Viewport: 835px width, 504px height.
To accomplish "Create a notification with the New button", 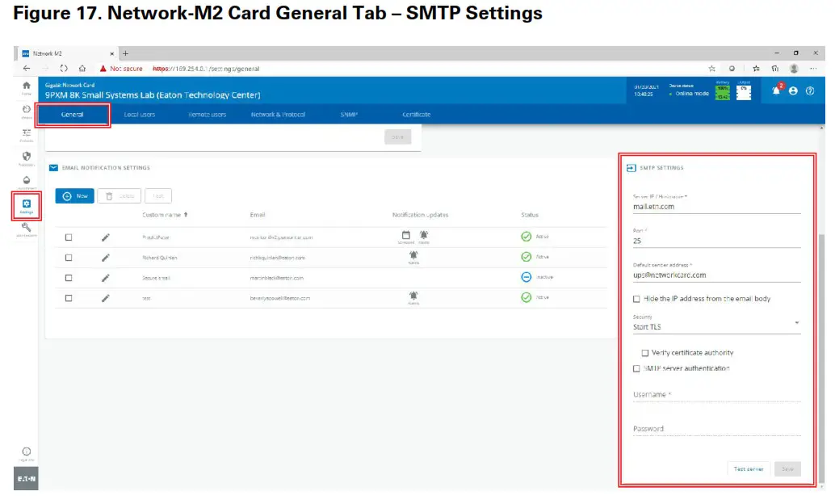I will pyautogui.click(x=74, y=195).
